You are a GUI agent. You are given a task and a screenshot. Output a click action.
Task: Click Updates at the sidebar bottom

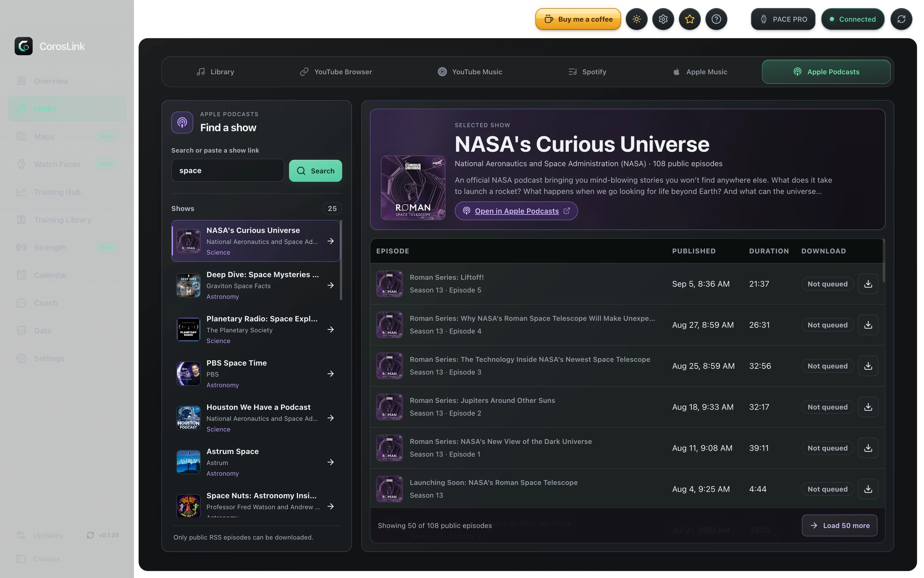coord(40,535)
